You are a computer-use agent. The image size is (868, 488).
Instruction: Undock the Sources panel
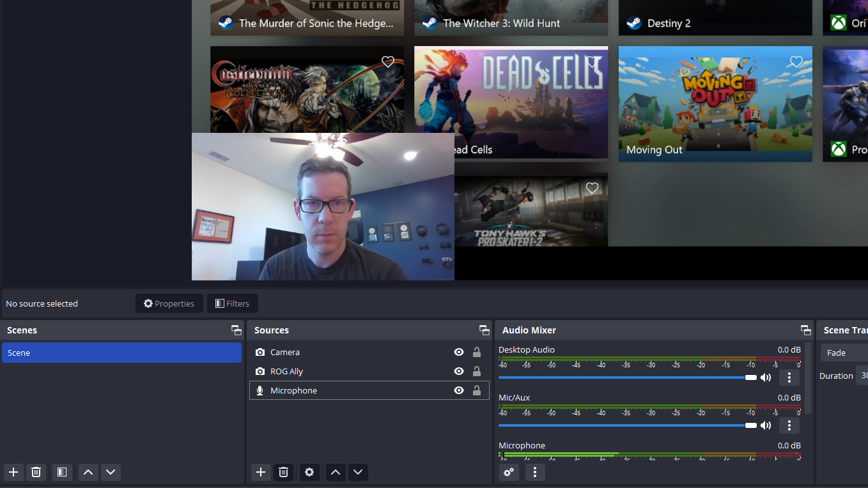(484, 330)
